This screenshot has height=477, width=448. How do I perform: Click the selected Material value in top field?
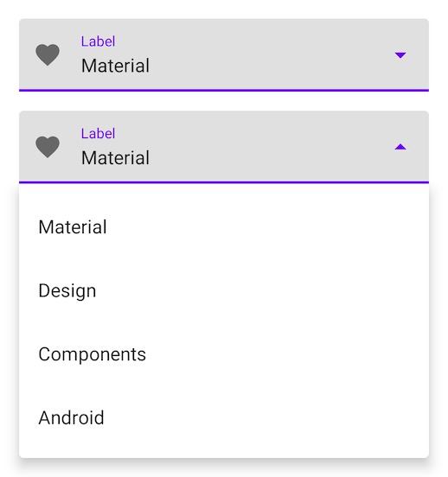[115, 66]
